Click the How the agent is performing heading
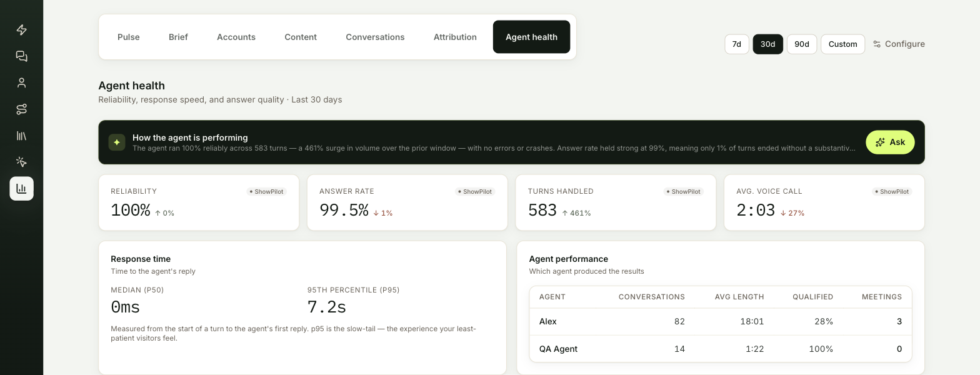The image size is (980, 375). click(190, 137)
